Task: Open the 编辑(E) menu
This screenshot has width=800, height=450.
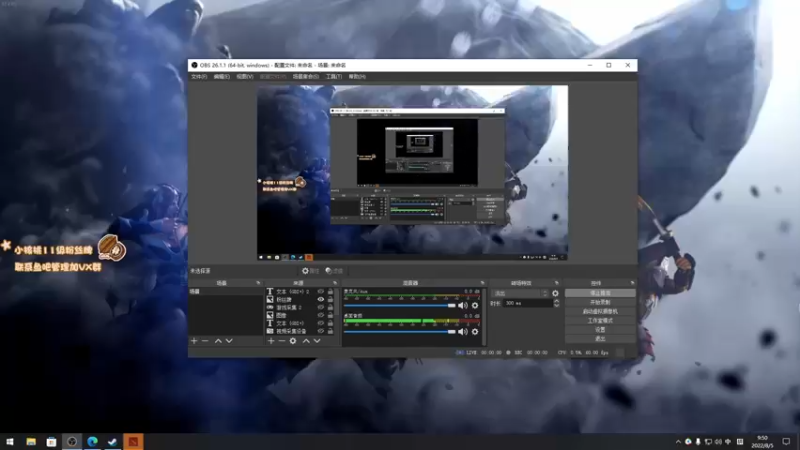Action: [x=221, y=77]
